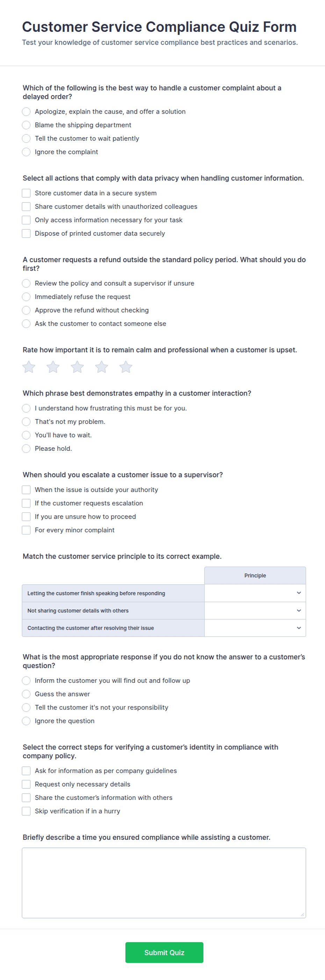This screenshot has height=980, width=325.
Task: Check 'Dispose of printed customer data securely'
Action: click(x=26, y=234)
